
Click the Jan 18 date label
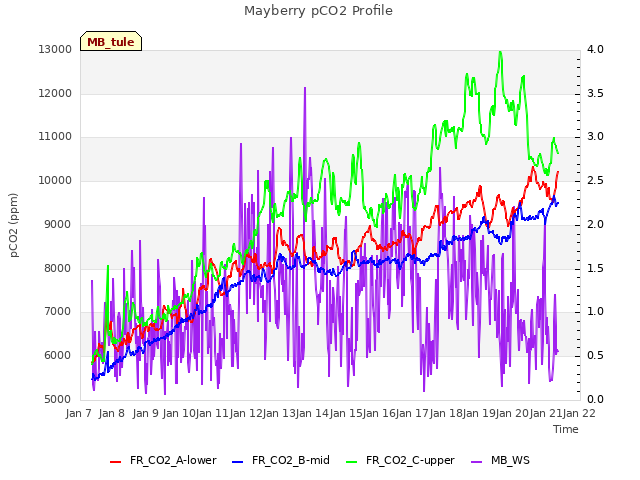446,413
